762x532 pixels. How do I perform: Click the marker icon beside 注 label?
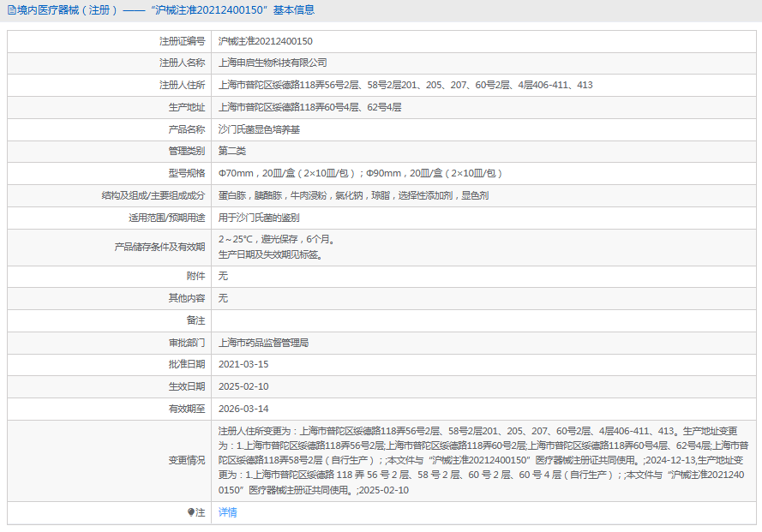pyautogui.click(x=191, y=512)
